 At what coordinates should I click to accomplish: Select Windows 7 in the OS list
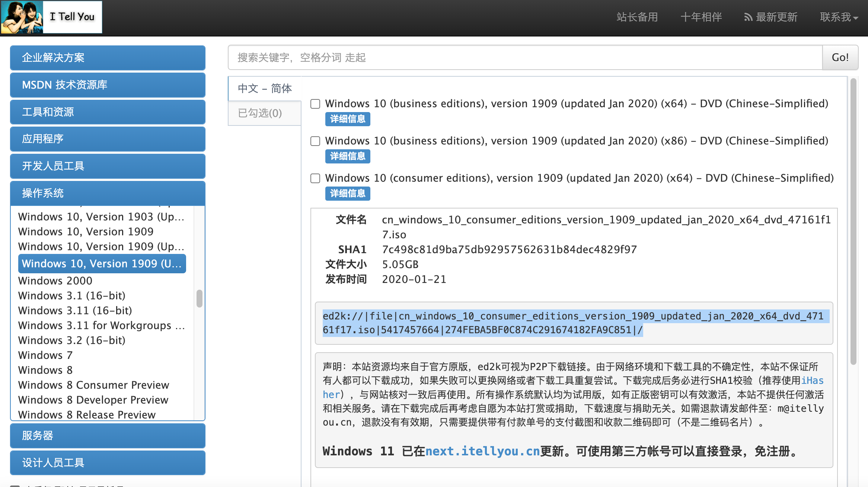(x=45, y=355)
